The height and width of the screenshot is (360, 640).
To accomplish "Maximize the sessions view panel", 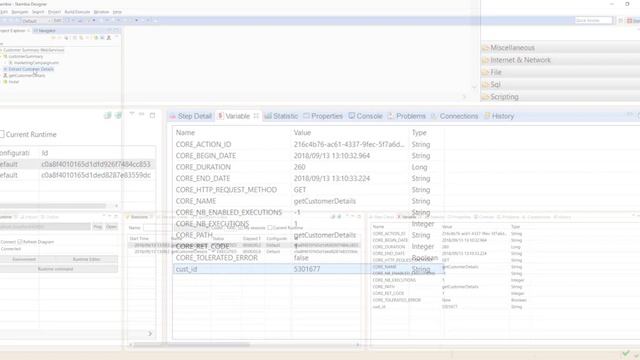I will (x=152, y=116).
